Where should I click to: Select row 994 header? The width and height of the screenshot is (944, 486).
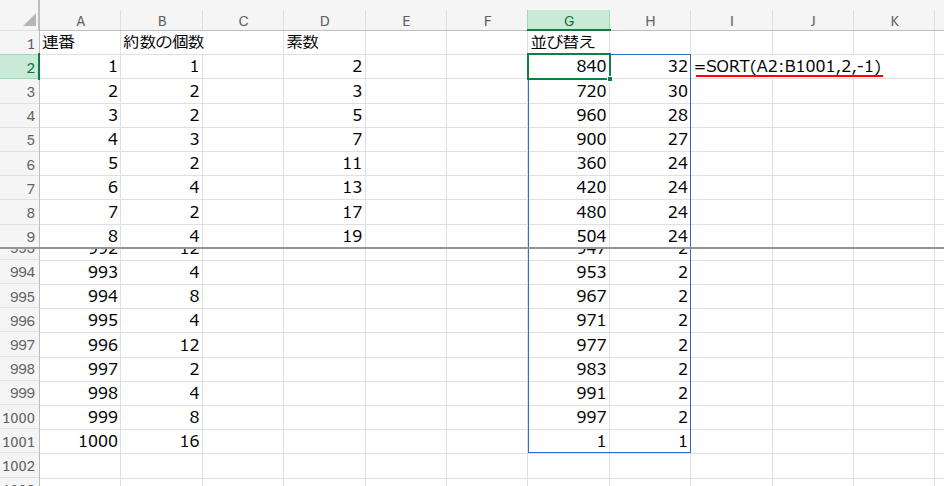pos(20,272)
